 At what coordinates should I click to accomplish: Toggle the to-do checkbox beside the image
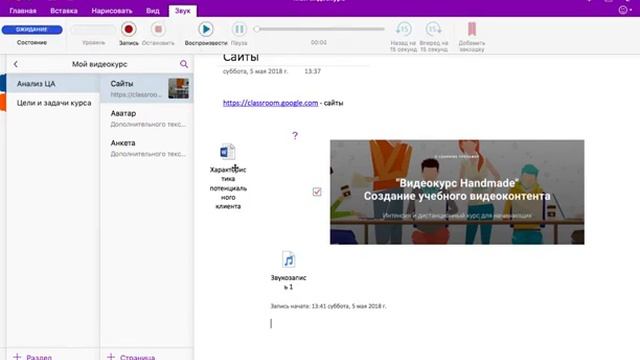[317, 192]
